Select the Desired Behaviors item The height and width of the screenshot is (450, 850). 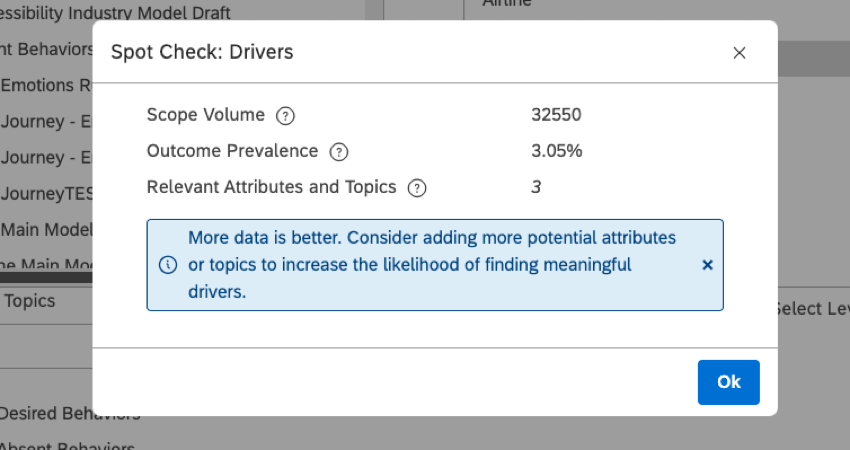[69, 414]
